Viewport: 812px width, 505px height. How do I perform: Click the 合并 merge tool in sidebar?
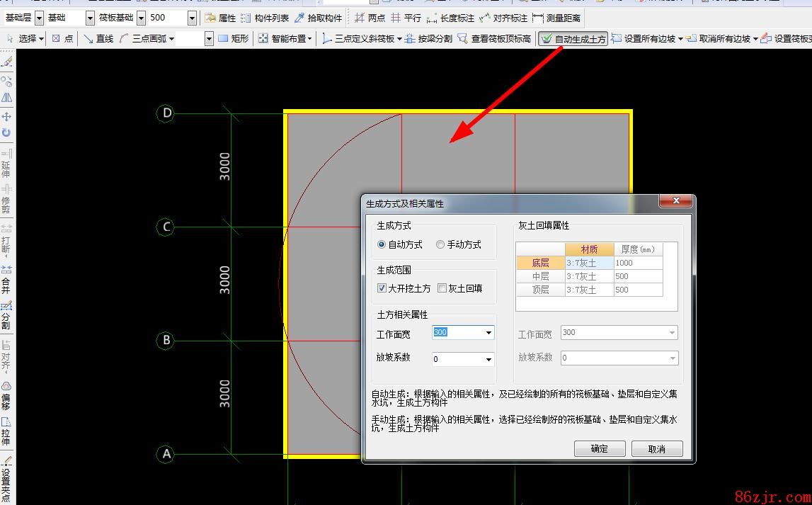6,280
